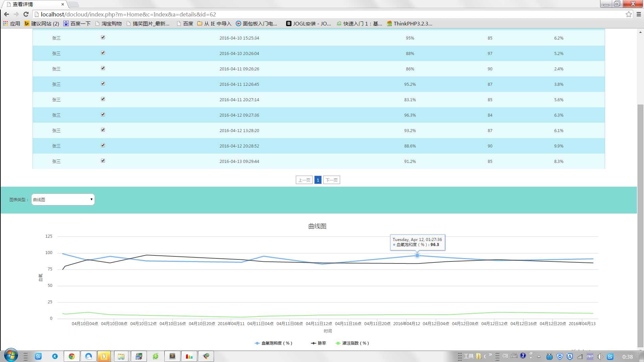The height and width of the screenshot is (362, 644).
Task: Toggle checkbox in row 2016-04-11 09:26:26
Action: click(x=103, y=68)
